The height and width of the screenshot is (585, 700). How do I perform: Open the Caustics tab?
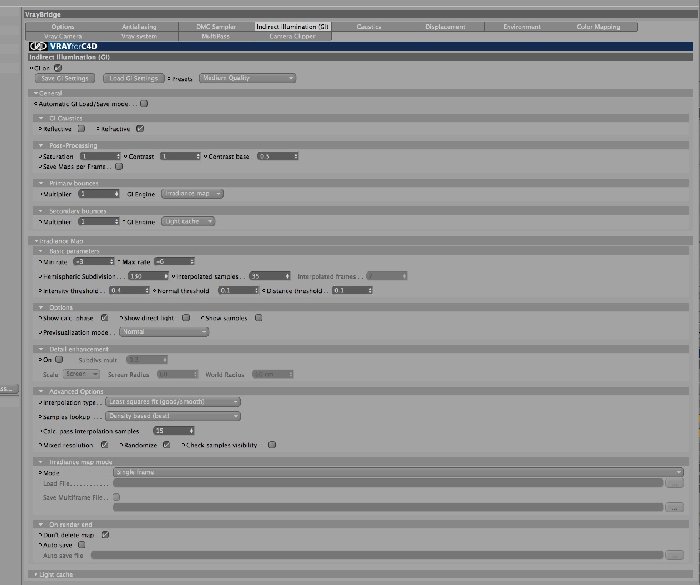click(369, 27)
